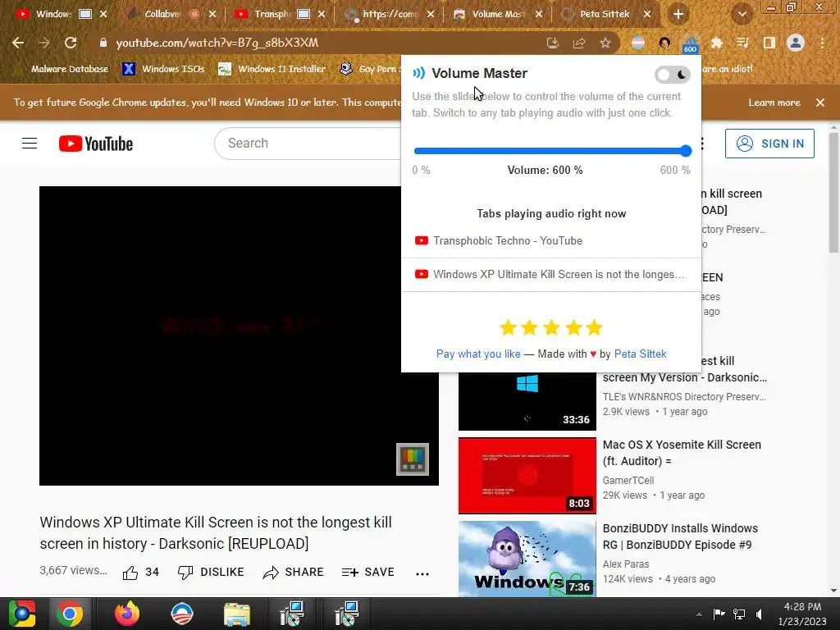Image resolution: width=840 pixels, height=630 pixels.
Task: Open Chrome from the taskbar
Action: click(x=69, y=614)
